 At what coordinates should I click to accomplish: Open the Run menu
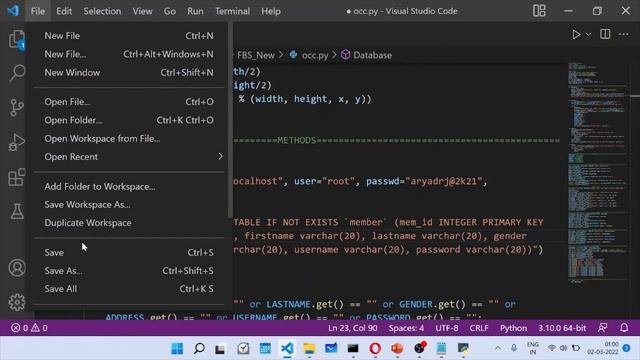point(195,11)
